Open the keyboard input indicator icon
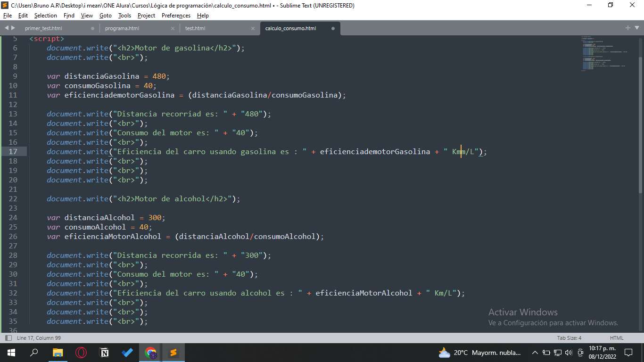The width and height of the screenshot is (644, 362). tap(579, 352)
